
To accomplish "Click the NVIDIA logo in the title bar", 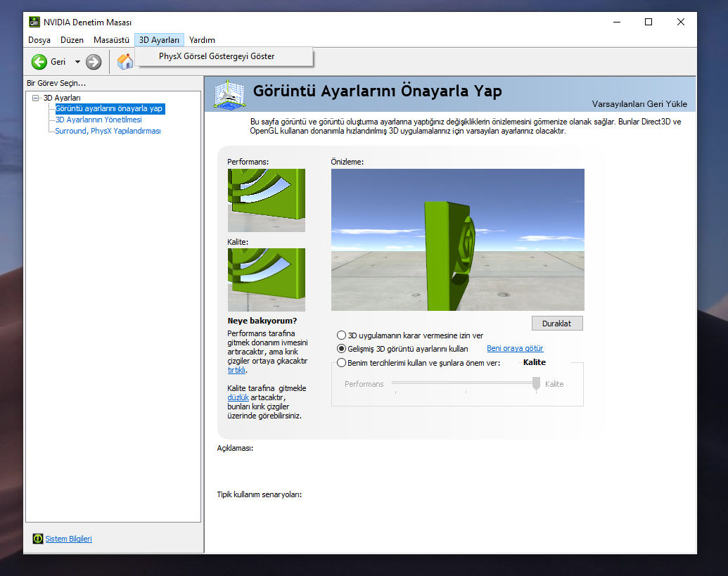I will click(34, 22).
